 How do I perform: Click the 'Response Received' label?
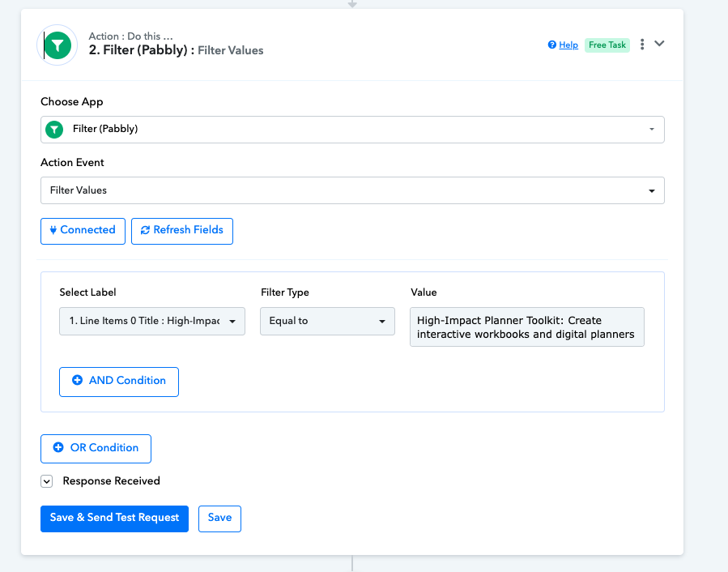click(x=112, y=481)
